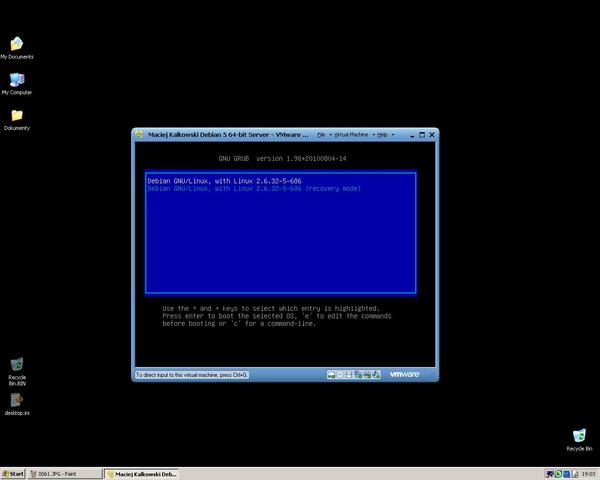
Task: Select the Debian recovery mode boot entry
Action: [x=253, y=189]
